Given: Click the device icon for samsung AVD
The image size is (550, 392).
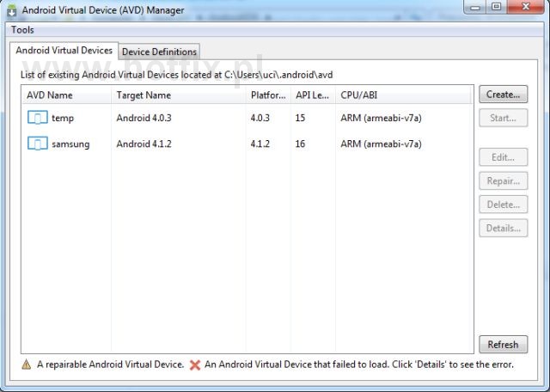Looking at the screenshot, I should point(38,144).
